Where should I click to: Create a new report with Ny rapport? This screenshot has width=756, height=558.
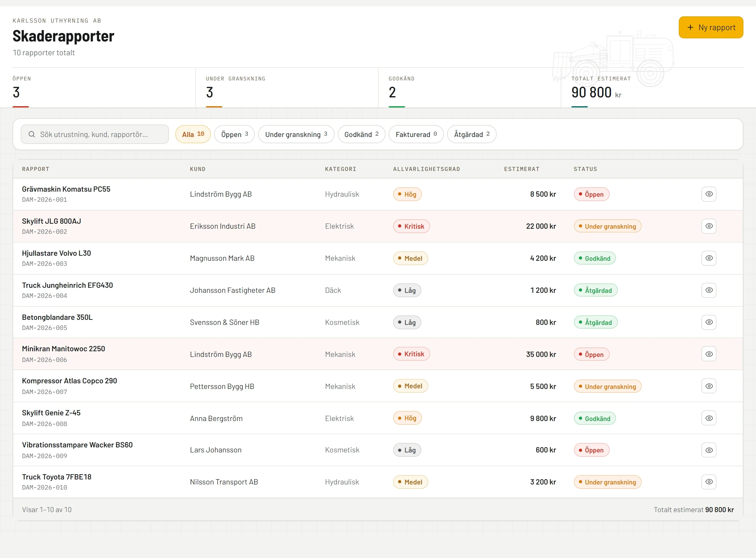click(711, 27)
